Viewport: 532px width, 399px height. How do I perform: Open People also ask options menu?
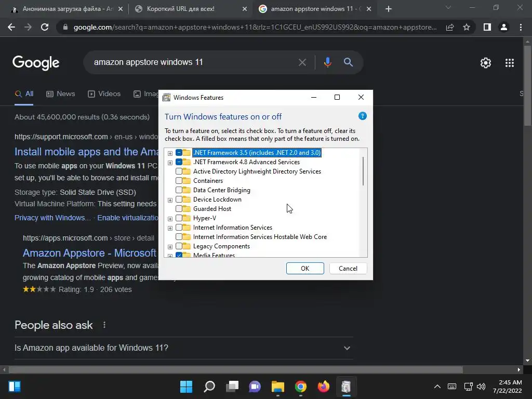coord(104,325)
